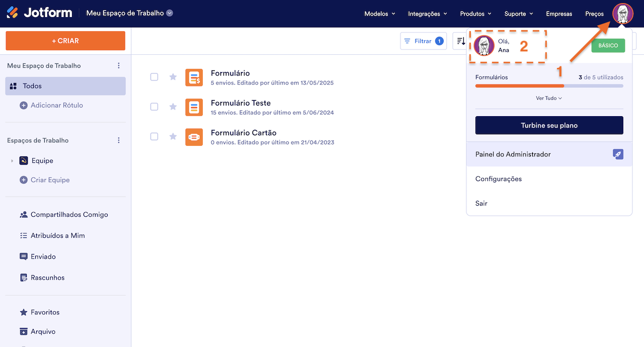The width and height of the screenshot is (644, 347).
Task: Click the Jotform logo
Action: click(39, 13)
